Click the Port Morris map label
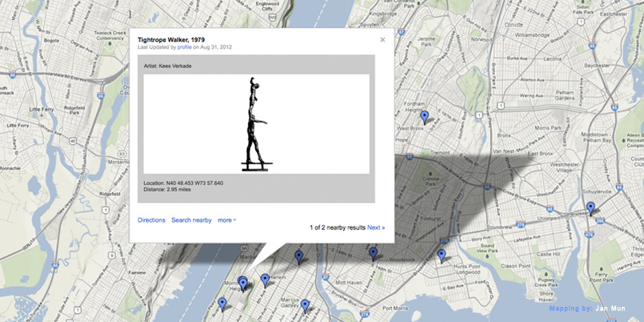The image size is (644, 322). pyautogui.click(x=394, y=308)
